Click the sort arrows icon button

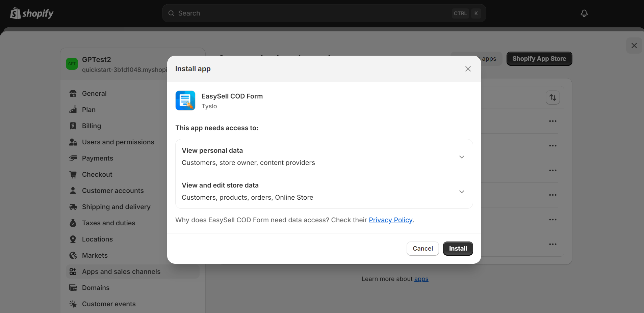[552, 98]
